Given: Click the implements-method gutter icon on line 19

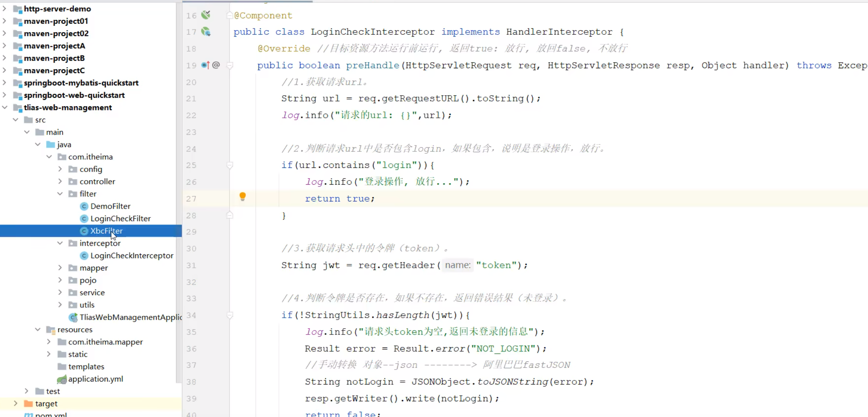Looking at the screenshot, I should point(205,65).
